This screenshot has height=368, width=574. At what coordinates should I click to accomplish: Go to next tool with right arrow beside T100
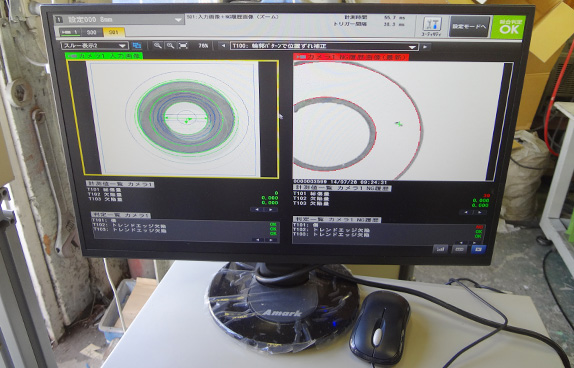pyautogui.click(x=425, y=47)
